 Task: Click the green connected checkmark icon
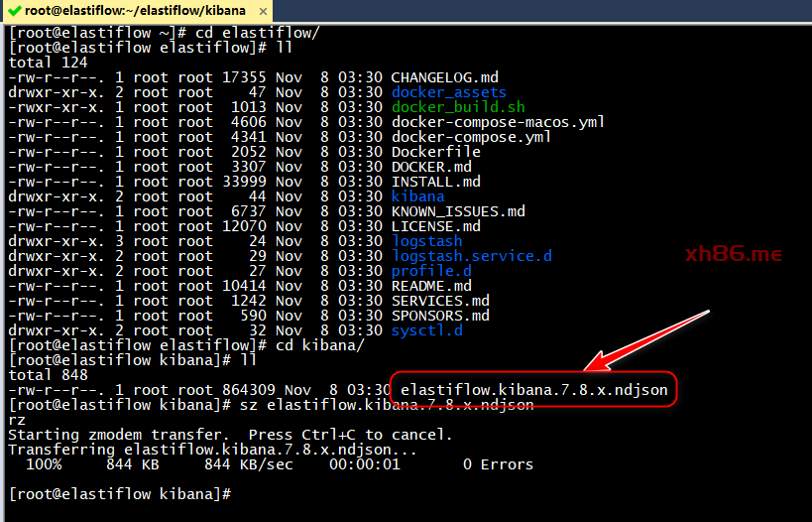[14, 12]
